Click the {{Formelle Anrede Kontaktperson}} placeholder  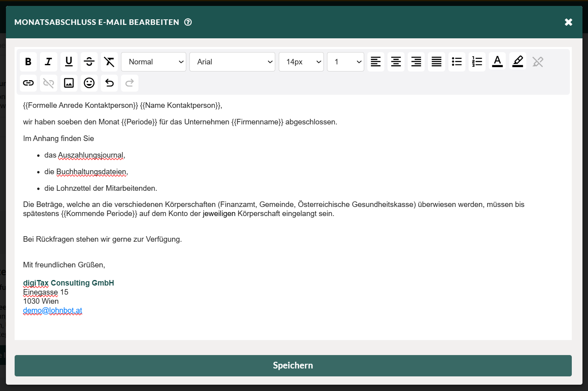pos(80,105)
